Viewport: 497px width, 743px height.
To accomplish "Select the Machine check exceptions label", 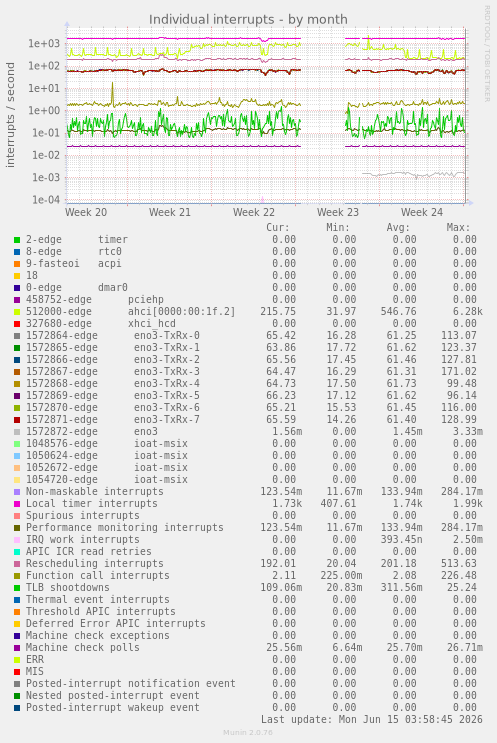I will (98, 635).
